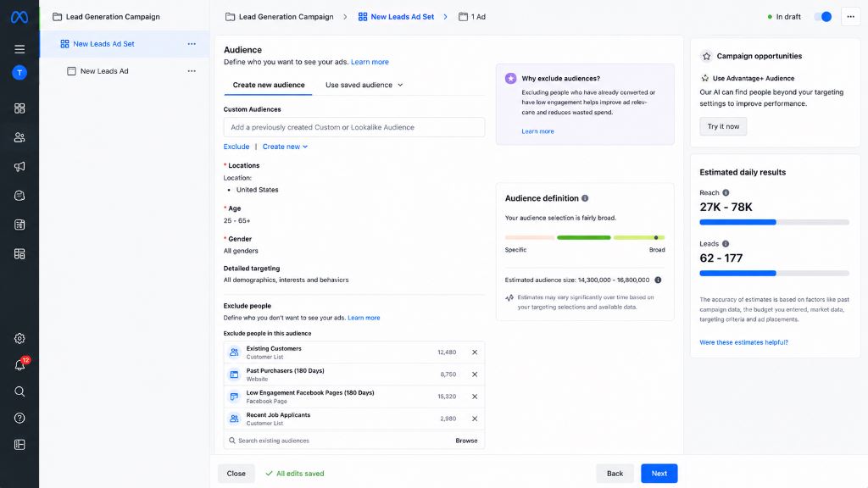This screenshot has height=488, width=868.
Task: Click the Reach progress bar
Action: click(x=774, y=223)
